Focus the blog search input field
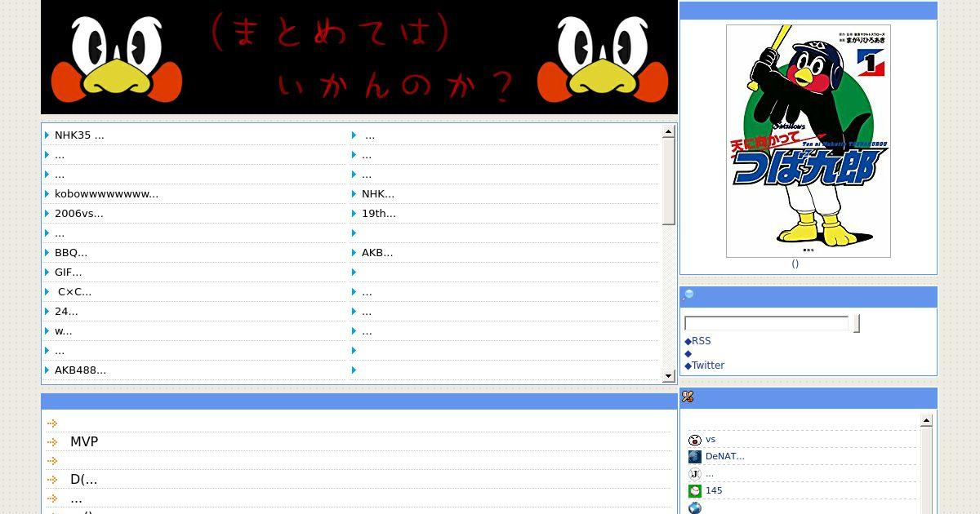This screenshot has height=514, width=980. pyautogui.click(x=767, y=323)
